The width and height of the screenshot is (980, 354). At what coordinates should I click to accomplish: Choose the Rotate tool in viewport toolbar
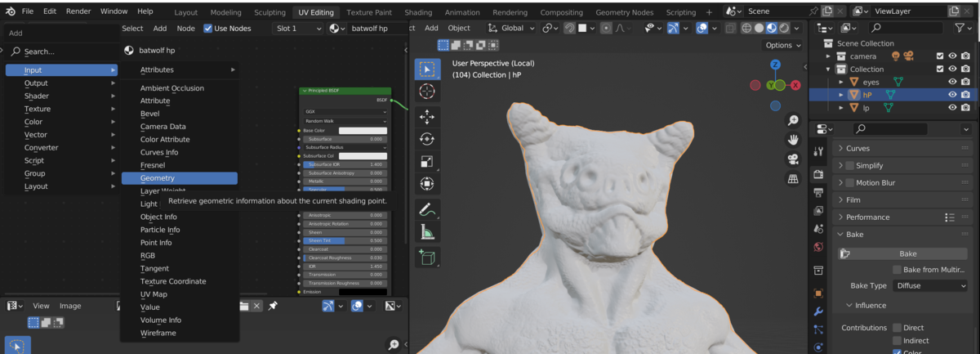(427, 138)
